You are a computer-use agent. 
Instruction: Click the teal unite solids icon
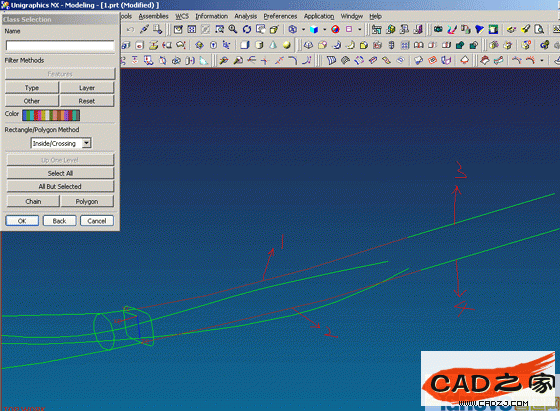[460, 45]
